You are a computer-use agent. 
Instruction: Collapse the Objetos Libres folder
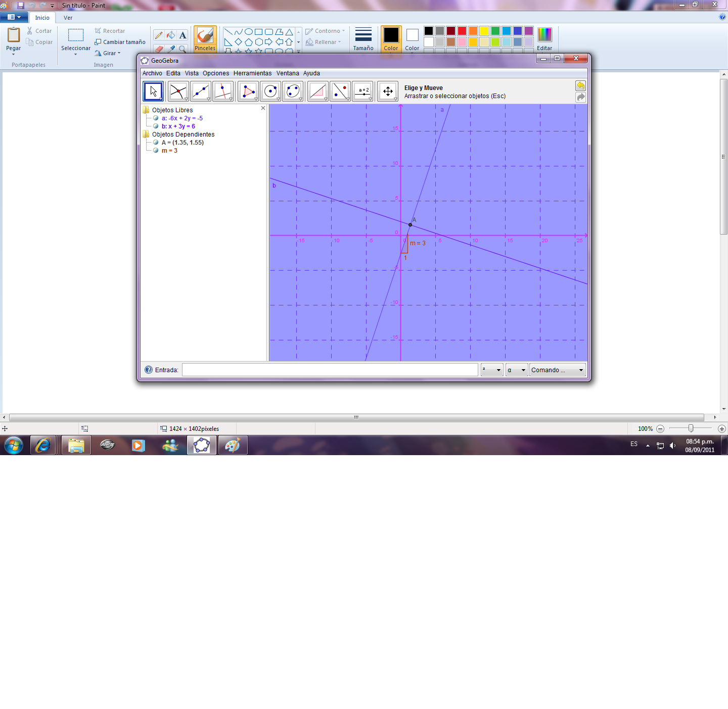coord(146,110)
